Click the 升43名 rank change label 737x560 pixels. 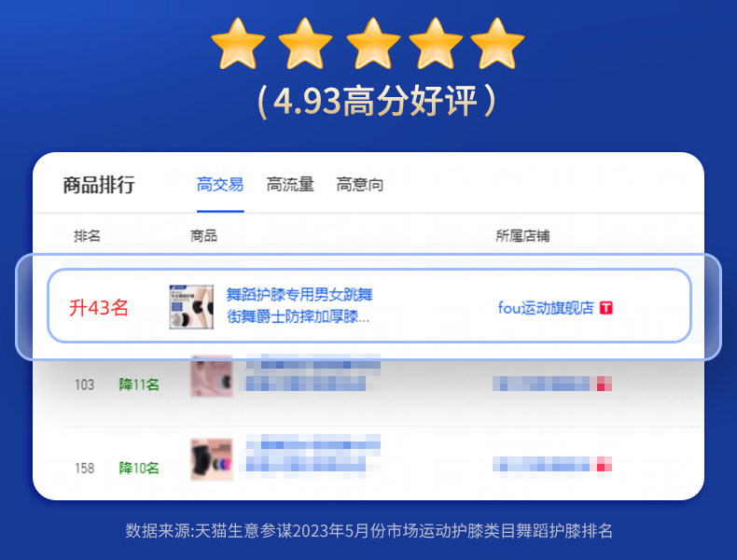[x=99, y=308]
